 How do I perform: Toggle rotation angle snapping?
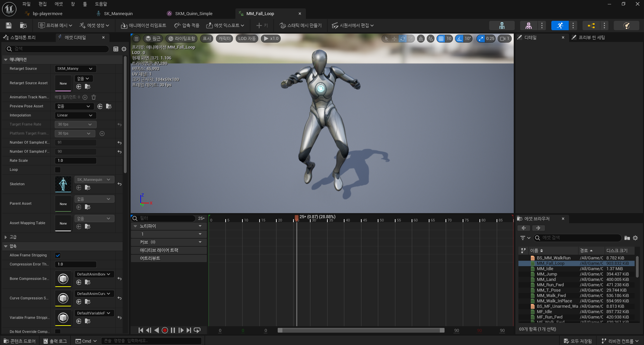point(459,39)
